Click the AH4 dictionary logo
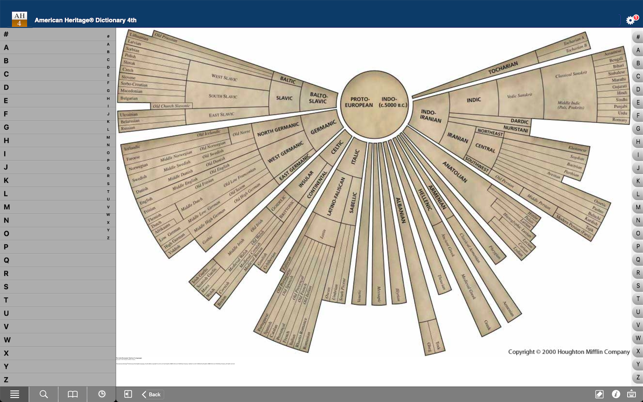Screen dimensions: 643x402 pyautogui.click(x=19, y=19)
